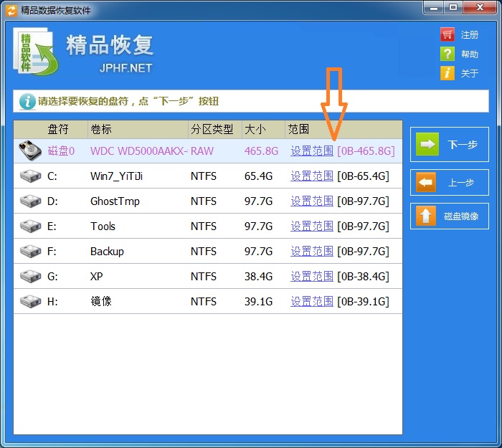Screen dimensions: 502x448
Task: Click the 卷标 column header
Action: (101, 129)
